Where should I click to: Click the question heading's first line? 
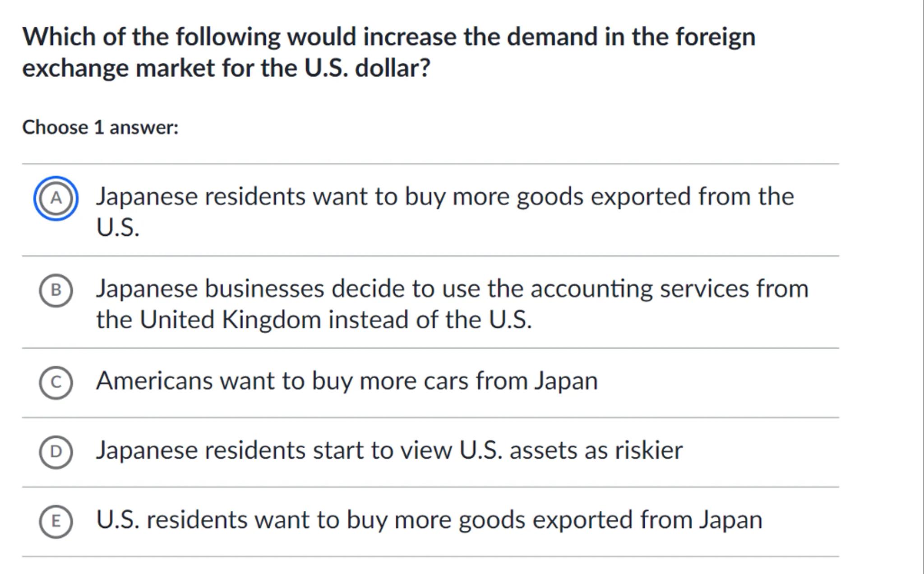tap(388, 37)
